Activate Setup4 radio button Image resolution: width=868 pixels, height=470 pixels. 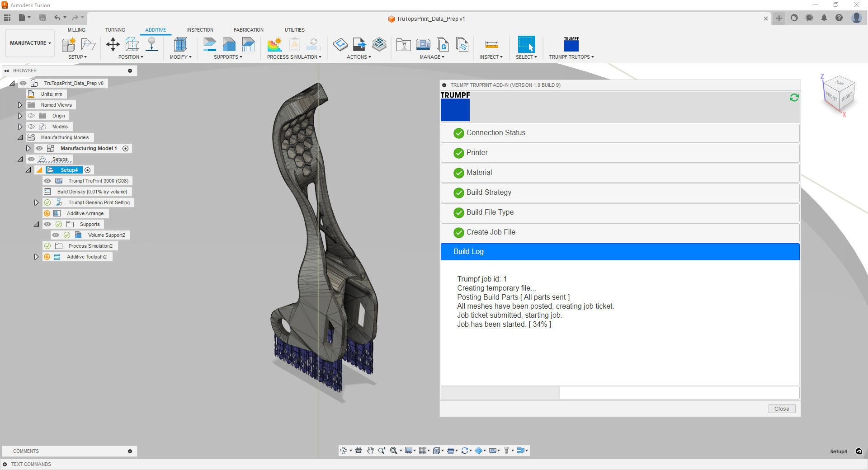(88, 170)
